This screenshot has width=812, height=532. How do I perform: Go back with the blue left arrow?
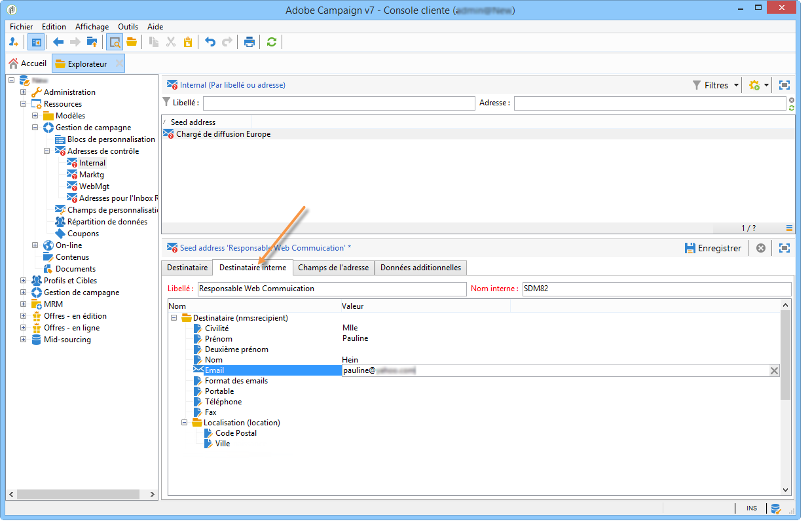(x=58, y=42)
